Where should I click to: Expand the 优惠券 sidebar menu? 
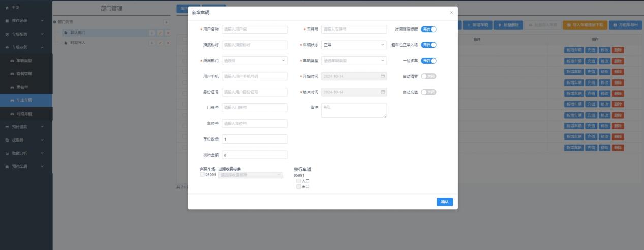point(26,140)
